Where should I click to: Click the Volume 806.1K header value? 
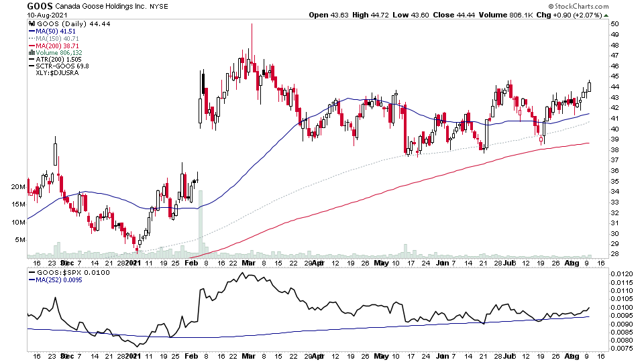point(506,15)
